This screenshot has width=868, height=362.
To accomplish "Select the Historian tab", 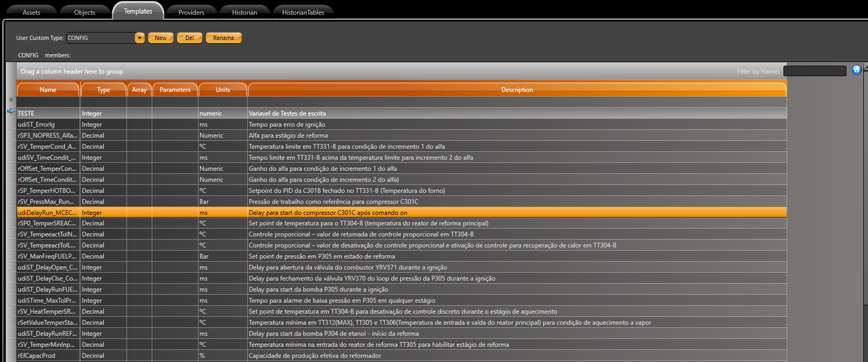I will [245, 12].
